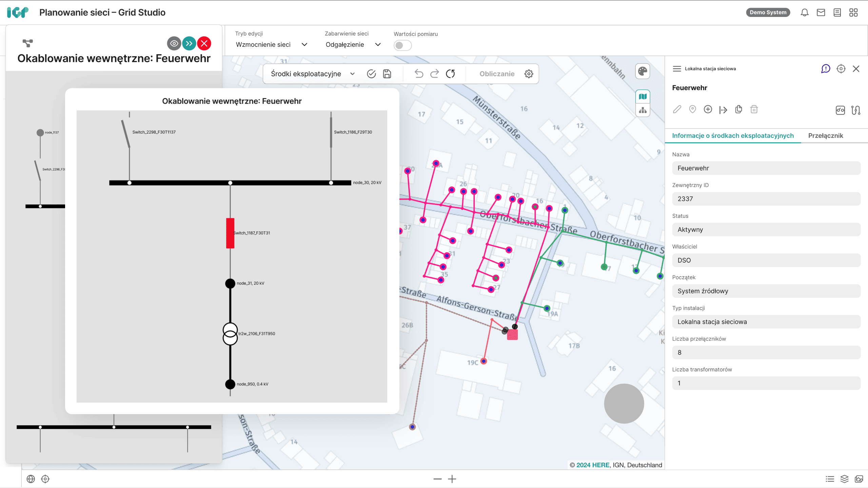Viewport: 868px width, 488px height.
Task: Toggle the map view button on map
Action: [x=643, y=97]
